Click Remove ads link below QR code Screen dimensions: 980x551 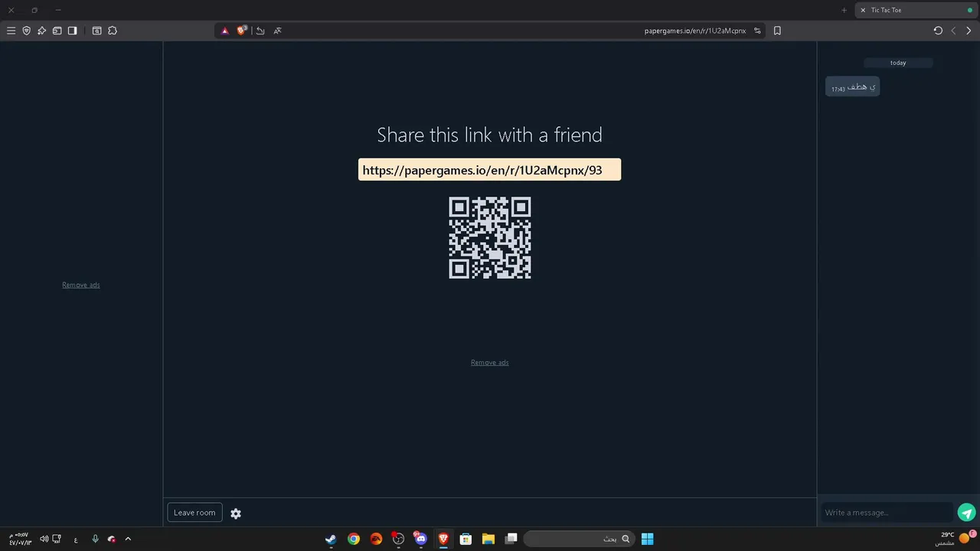tap(490, 363)
